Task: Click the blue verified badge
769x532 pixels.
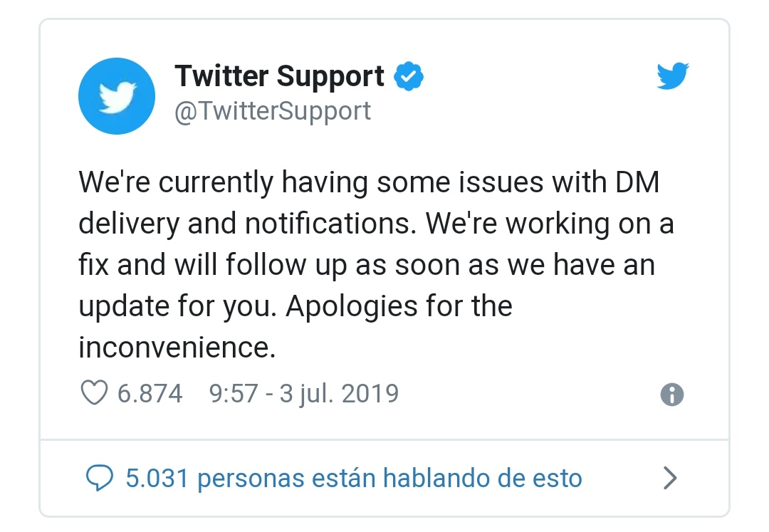Action: pos(409,76)
